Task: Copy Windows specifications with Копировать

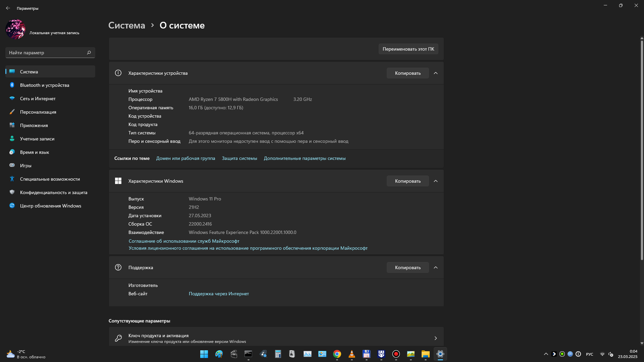Action: (x=408, y=181)
